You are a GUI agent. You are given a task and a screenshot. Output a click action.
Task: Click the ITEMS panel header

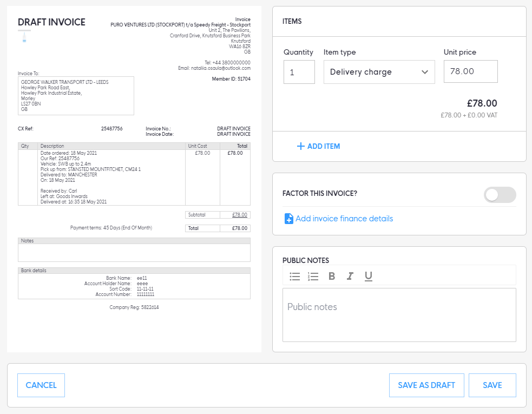(292, 22)
